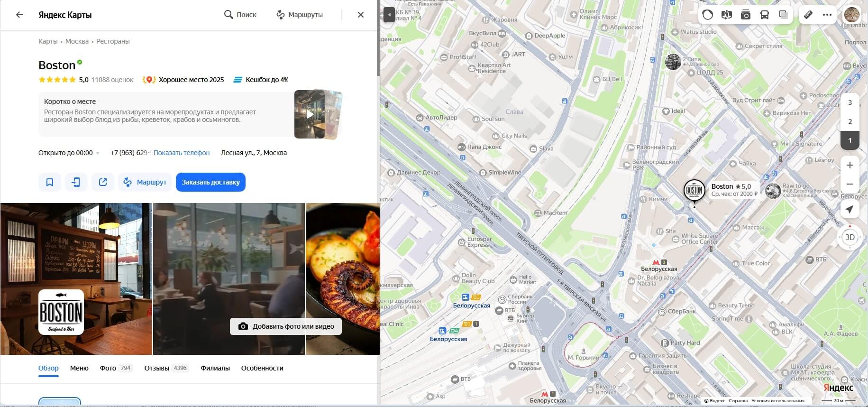This screenshot has width=868, height=407.
Task: Center map on my location arrow
Action: pyautogui.click(x=850, y=209)
